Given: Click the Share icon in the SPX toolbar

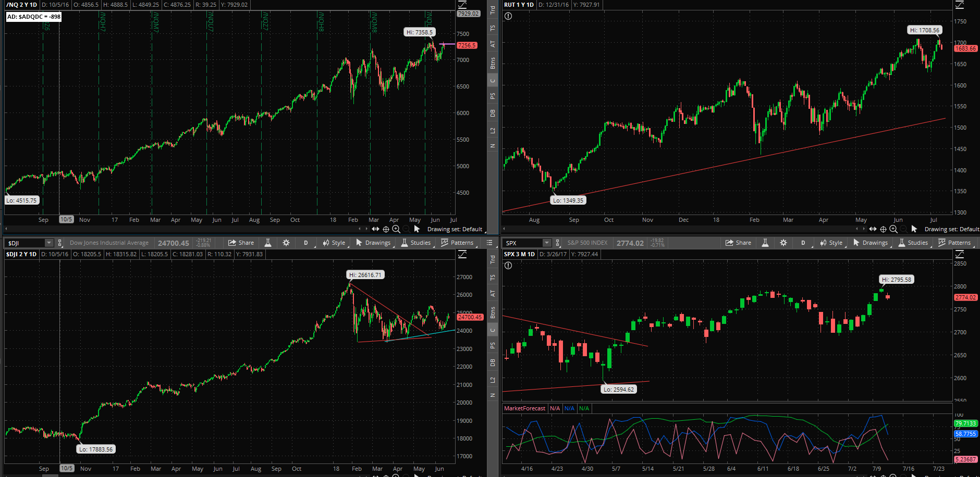Looking at the screenshot, I should pos(729,243).
